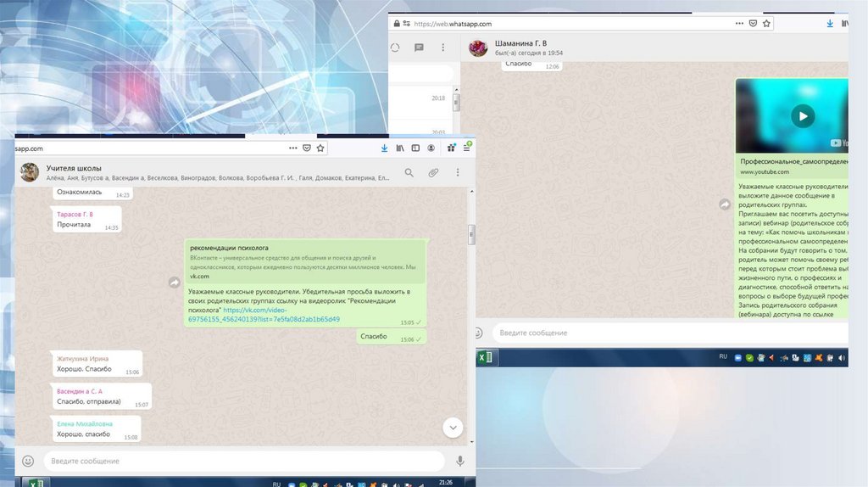Open sidebar three-dot menu in back WhatsApp

[442, 48]
